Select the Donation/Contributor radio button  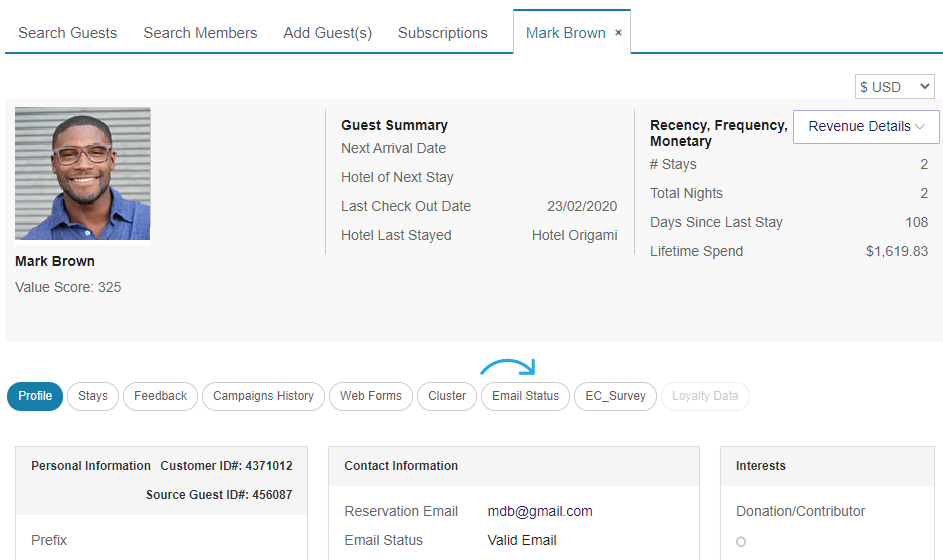pyautogui.click(x=741, y=542)
